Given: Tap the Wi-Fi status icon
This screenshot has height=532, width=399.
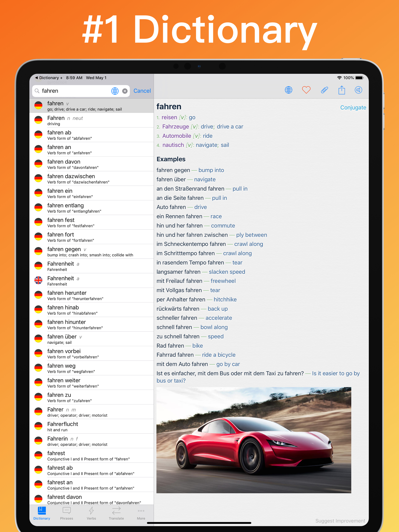Looking at the screenshot, I should tap(339, 78).
